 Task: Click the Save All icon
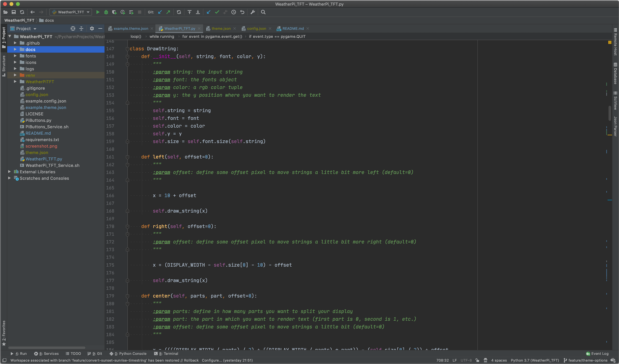tap(14, 12)
